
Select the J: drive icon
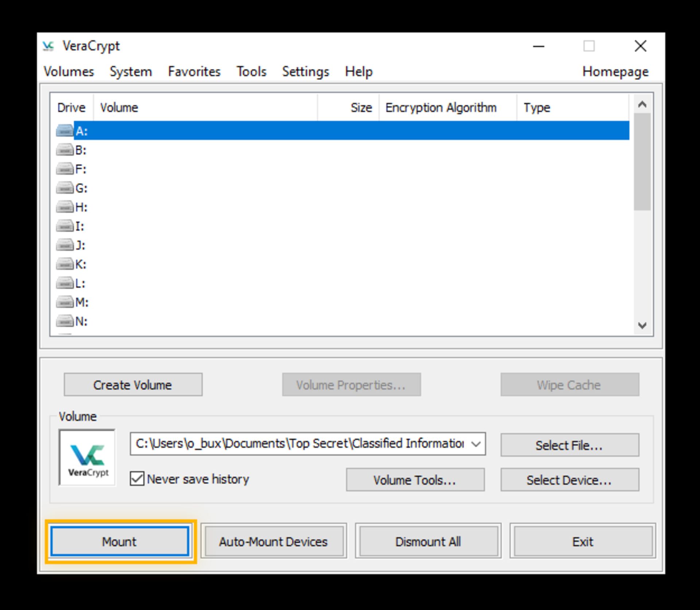click(65, 245)
